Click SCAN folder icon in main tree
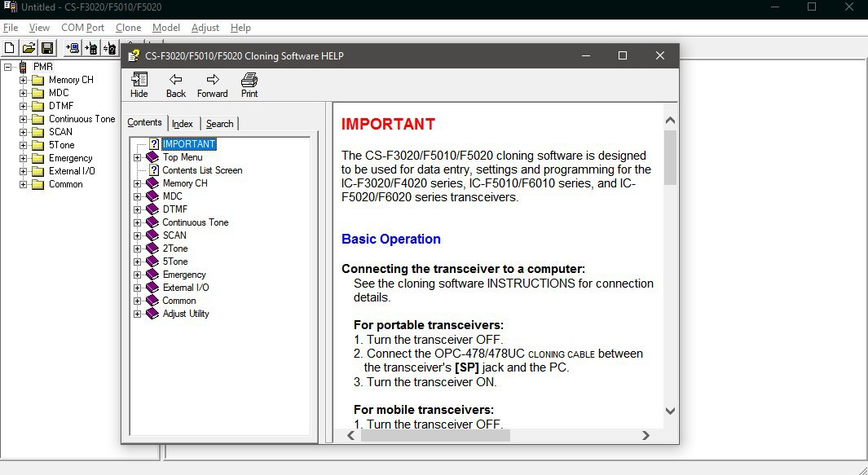This screenshot has width=868, height=475. 37,132
